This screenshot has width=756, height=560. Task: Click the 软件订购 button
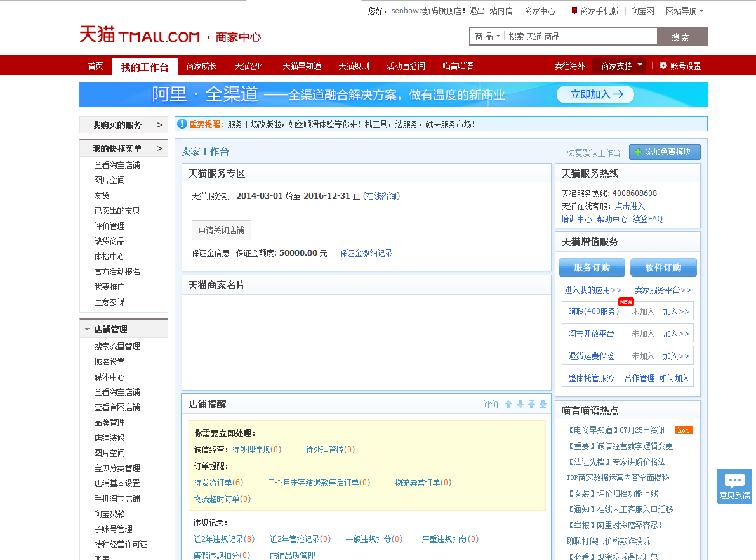(x=663, y=267)
